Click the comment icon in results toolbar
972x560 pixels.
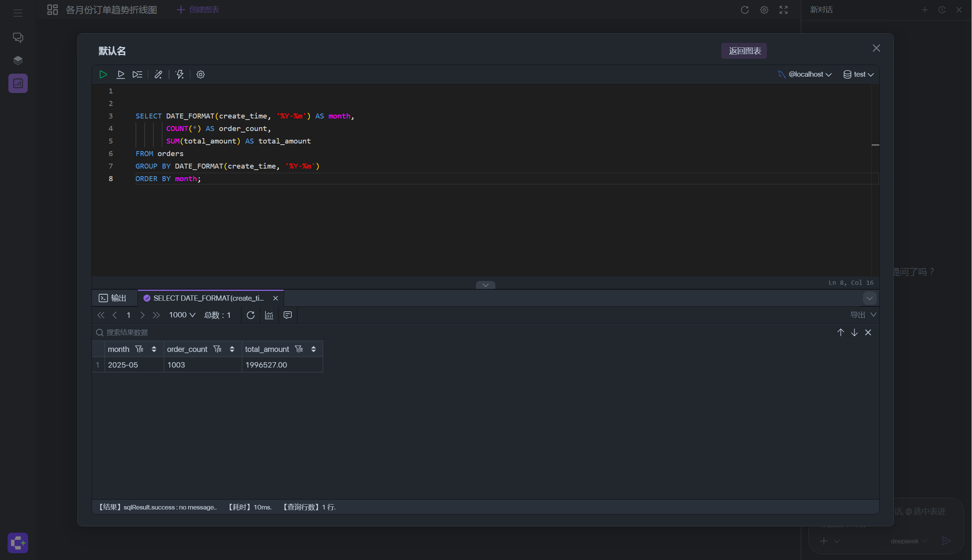pyautogui.click(x=288, y=315)
